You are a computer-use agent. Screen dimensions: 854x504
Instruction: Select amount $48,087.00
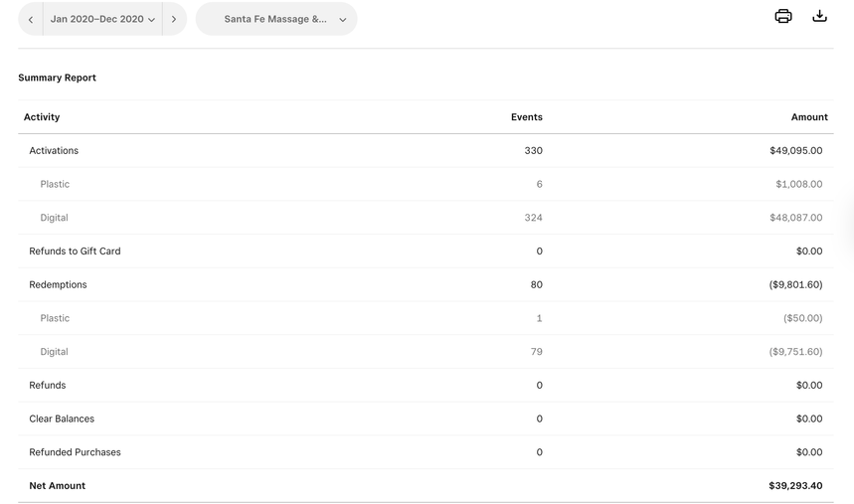click(x=795, y=218)
